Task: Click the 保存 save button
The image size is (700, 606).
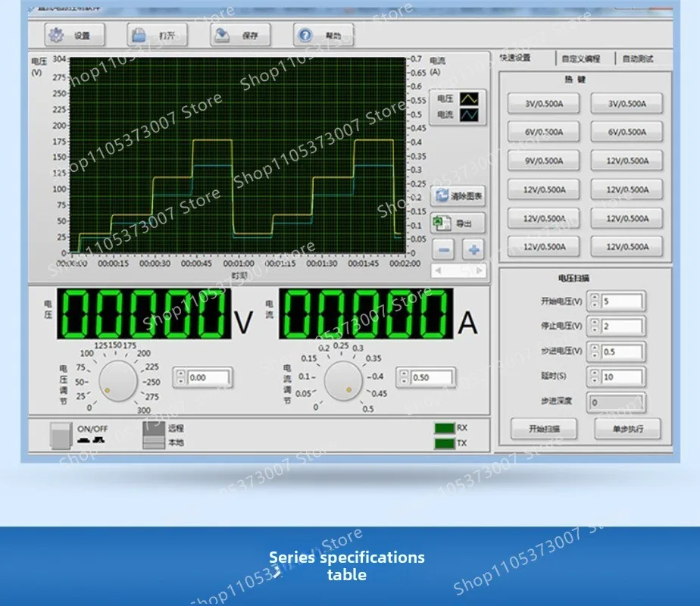Action: coord(241,36)
